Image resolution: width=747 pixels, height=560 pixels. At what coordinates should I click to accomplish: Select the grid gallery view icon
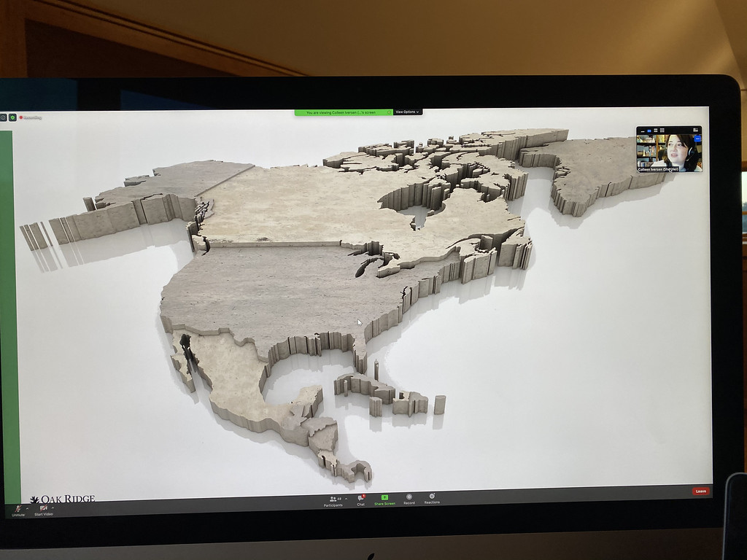point(662,131)
